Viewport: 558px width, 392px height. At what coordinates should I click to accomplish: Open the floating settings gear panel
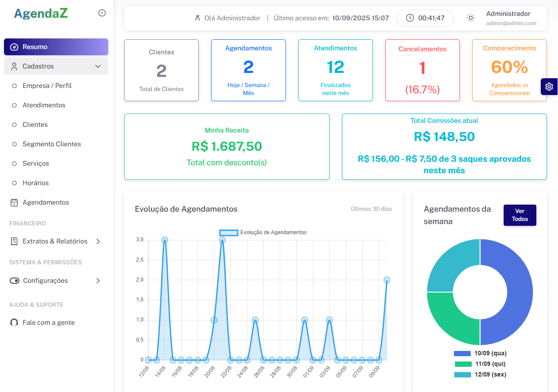[549, 87]
